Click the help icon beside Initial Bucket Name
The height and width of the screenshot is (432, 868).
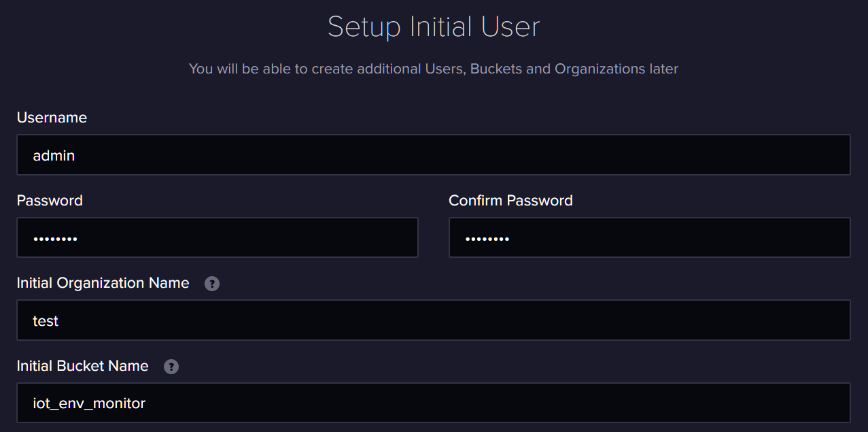click(171, 367)
